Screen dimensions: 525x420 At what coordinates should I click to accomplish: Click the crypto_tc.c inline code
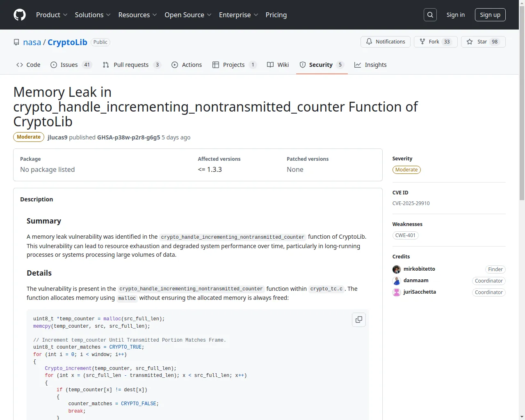(x=326, y=289)
